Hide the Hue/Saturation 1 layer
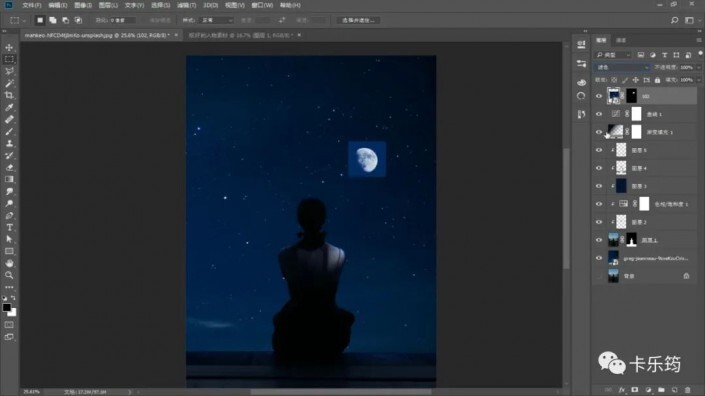Image resolution: width=705 pixels, height=396 pixels. point(599,204)
